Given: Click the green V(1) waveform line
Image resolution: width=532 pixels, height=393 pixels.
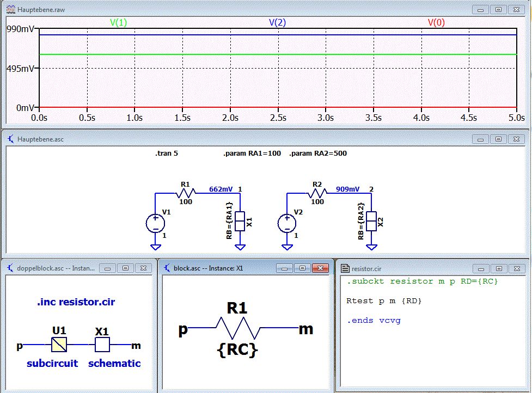Looking at the screenshot, I should click(x=278, y=54).
